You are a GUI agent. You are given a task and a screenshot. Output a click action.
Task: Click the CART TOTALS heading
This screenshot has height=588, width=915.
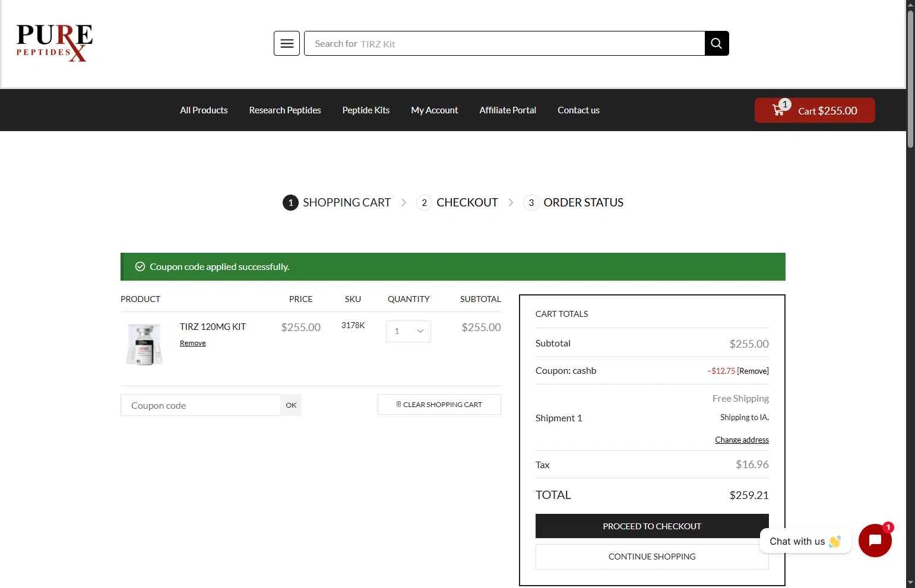[562, 314]
